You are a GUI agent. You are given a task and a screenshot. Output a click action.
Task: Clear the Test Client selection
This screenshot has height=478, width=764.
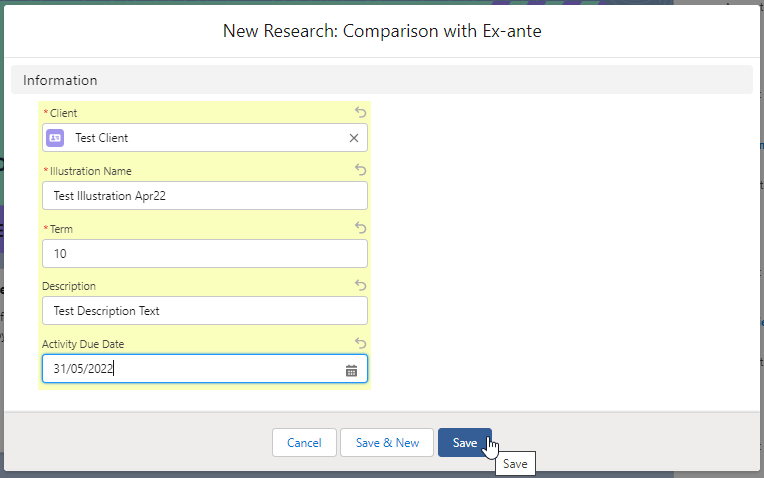click(353, 138)
